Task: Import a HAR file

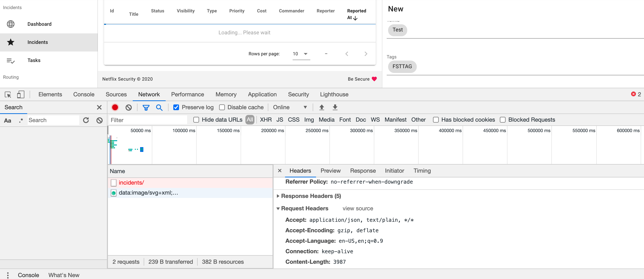Action: pos(322,107)
